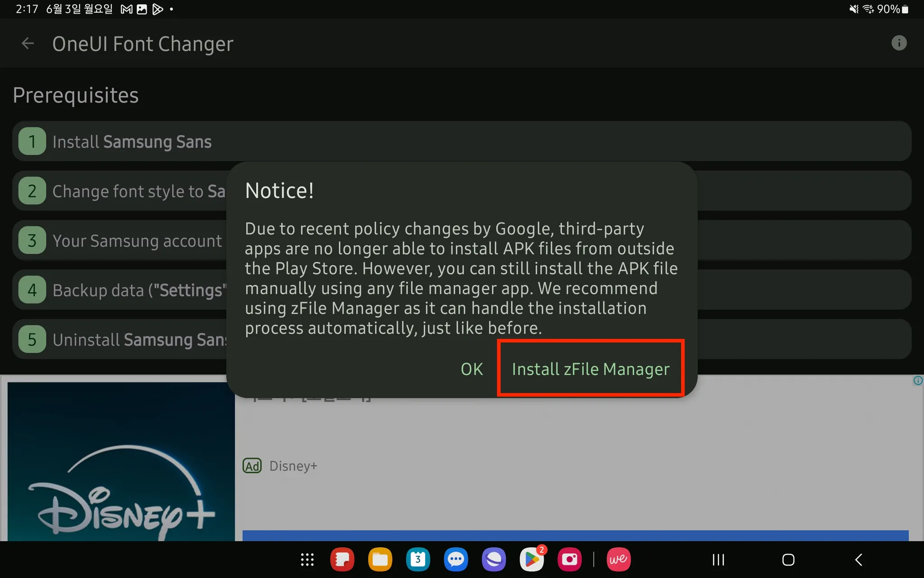The height and width of the screenshot is (578, 924).
Task: Open the Messages app in taskbar
Action: tap(456, 560)
